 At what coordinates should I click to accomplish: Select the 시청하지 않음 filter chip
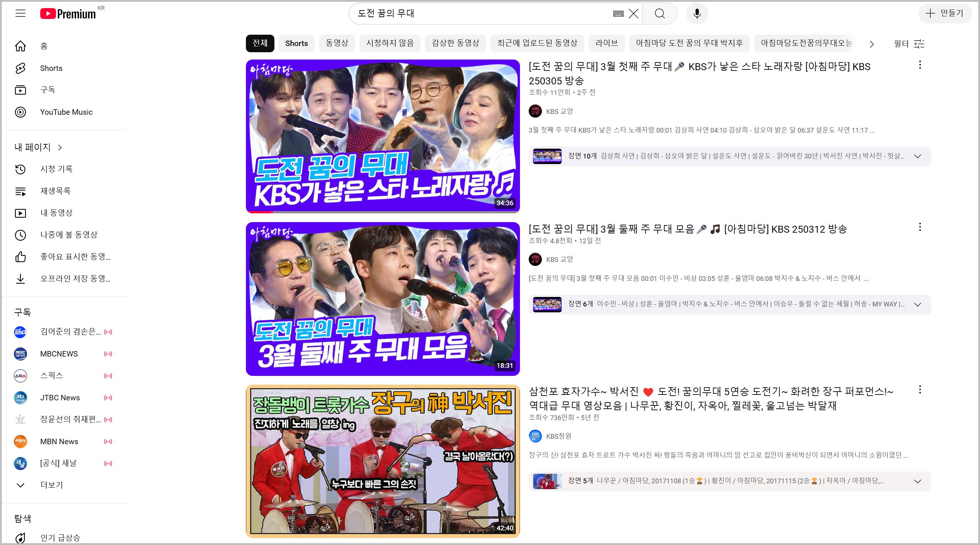click(390, 43)
